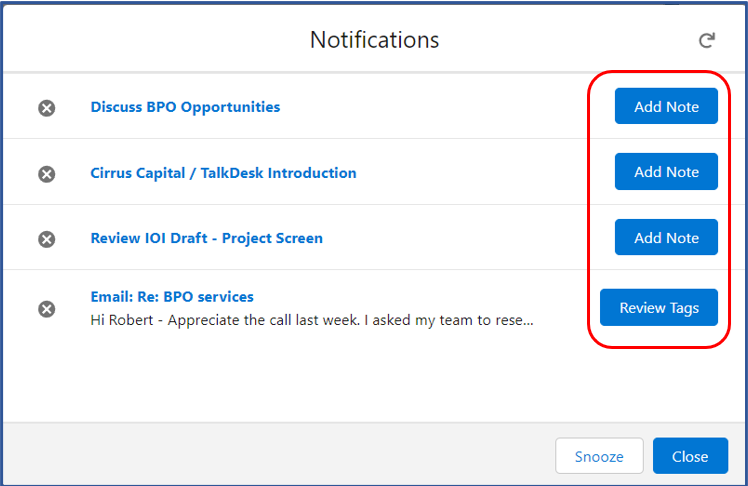Dismiss the Cirrus Capital / TalkDesk Introduction notification
Viewport: 748px width, 486px height.
pos(47,174)
